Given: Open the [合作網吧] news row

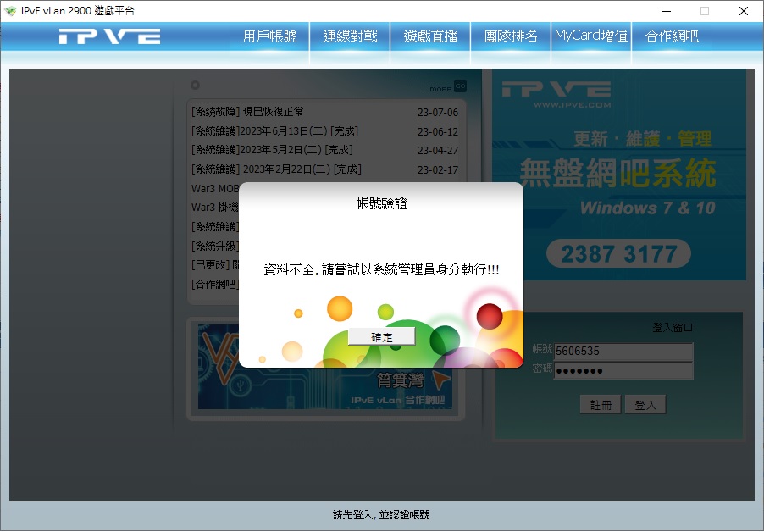Looking at the screenshot, I should click(215, 284).
